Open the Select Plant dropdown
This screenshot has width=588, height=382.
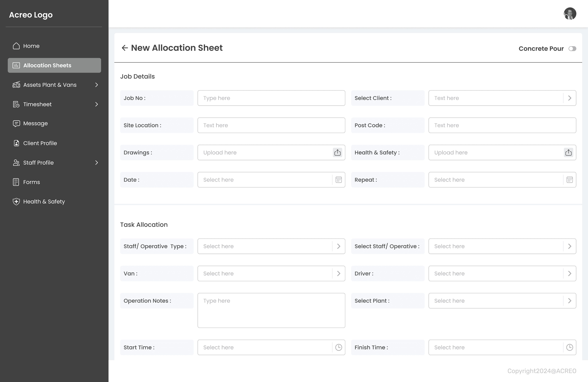point(569,301)
